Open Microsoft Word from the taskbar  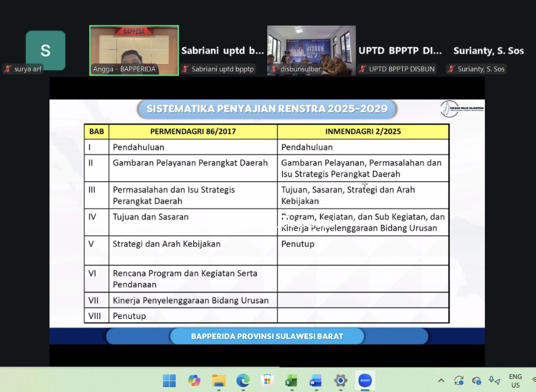pyautogui.click(x=315, y=381)
